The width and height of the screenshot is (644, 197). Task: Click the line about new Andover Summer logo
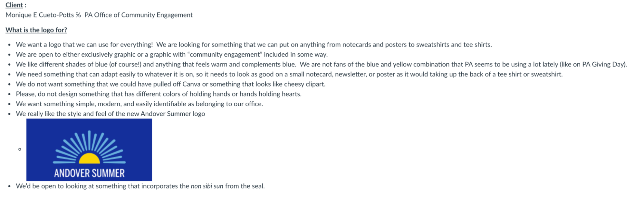110,114
